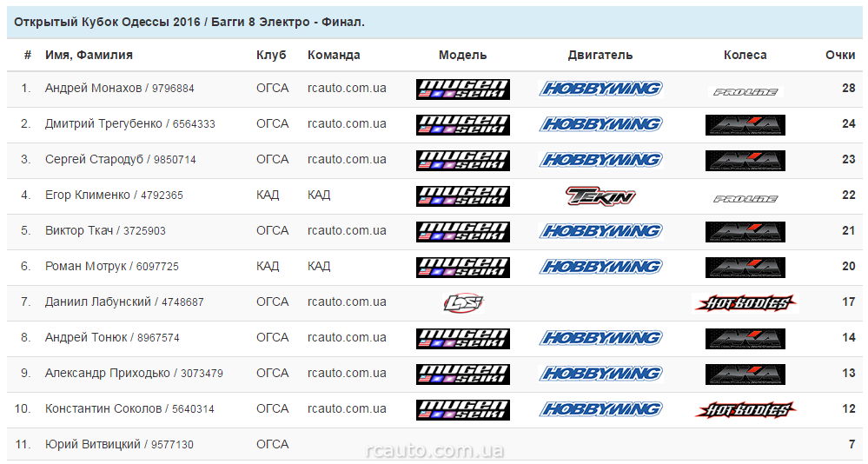Screen dimensions: 868x464
Task: Click Mugen Seiki logo in Андрей Монахов's row
Action: tap(462, 89)
